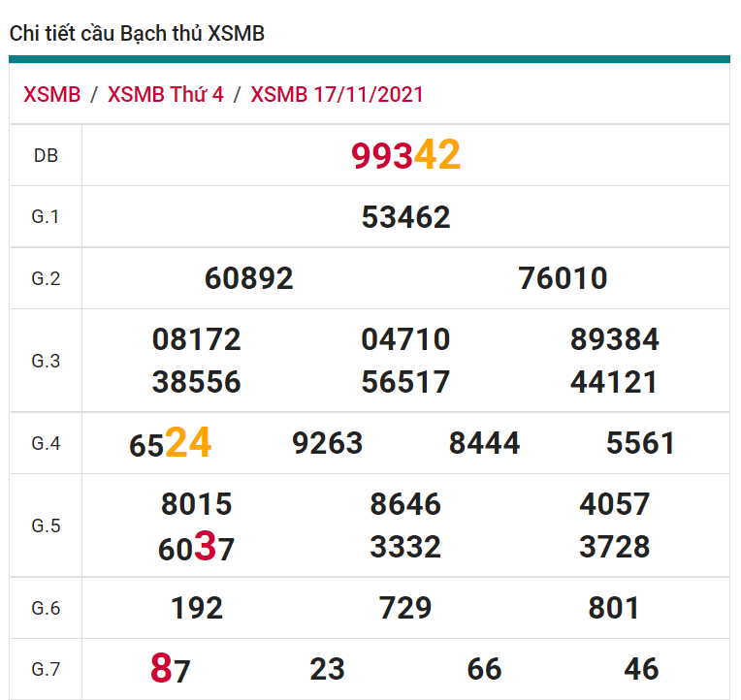741x700 pixels.
Task: Open the XSMB breadcrumb link
Action: [x=52, y=94]
